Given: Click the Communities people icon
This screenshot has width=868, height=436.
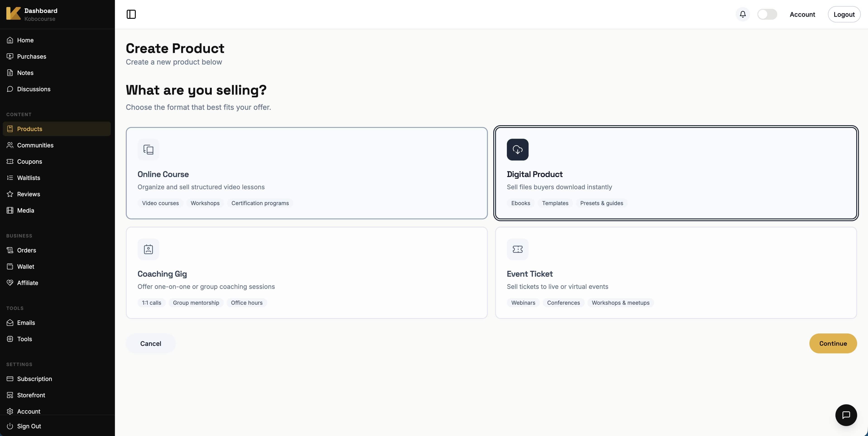Looking at the screenshot, I should [x=10, y=145].
